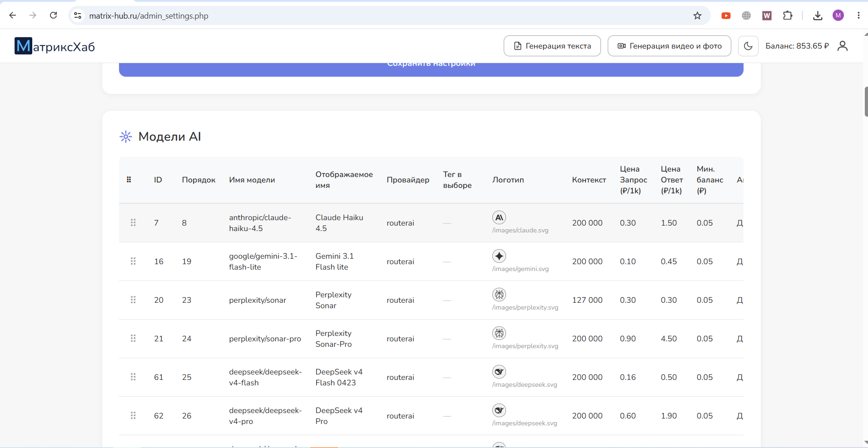The image size is (868, 448).
Task: Open the user account icon beside the balance
Action: coord(843,46)
